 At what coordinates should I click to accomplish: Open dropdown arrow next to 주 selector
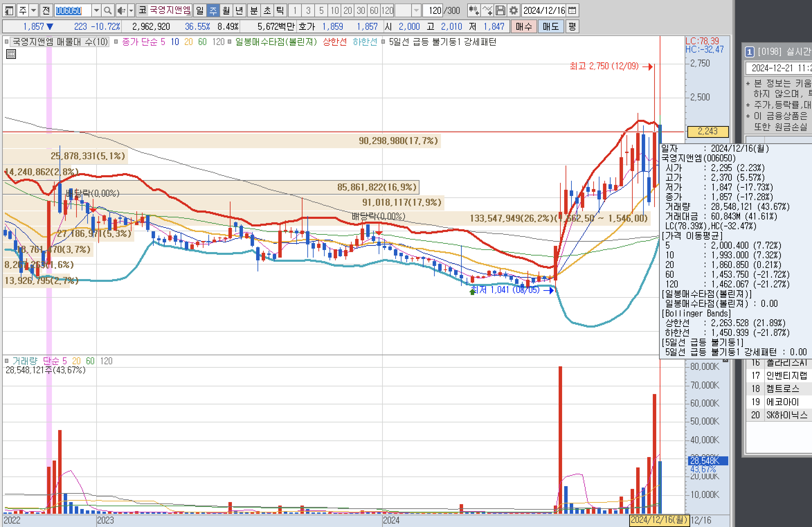[x=34, y=11]
